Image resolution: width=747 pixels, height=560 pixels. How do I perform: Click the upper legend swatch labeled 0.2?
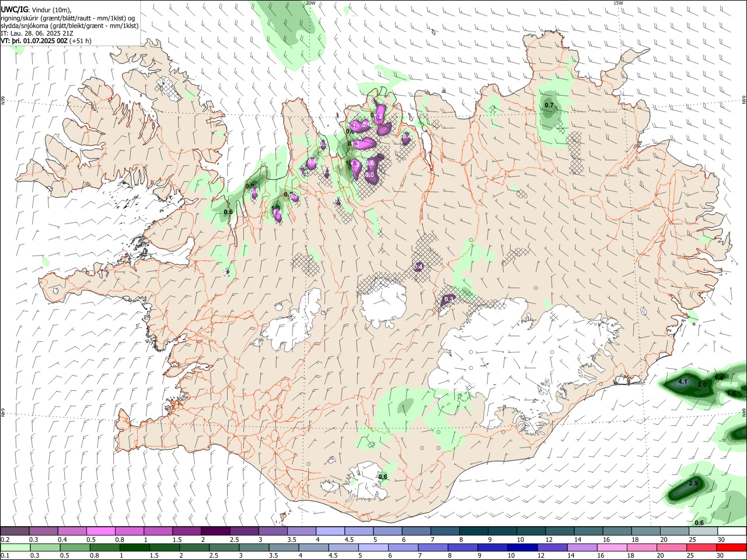[x=15, y=531]
